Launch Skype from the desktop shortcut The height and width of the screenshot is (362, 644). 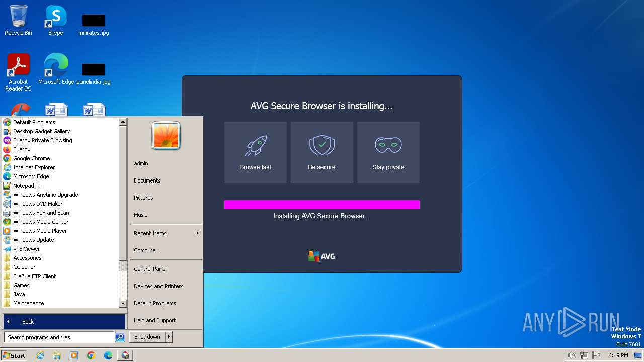click(55, 20)
